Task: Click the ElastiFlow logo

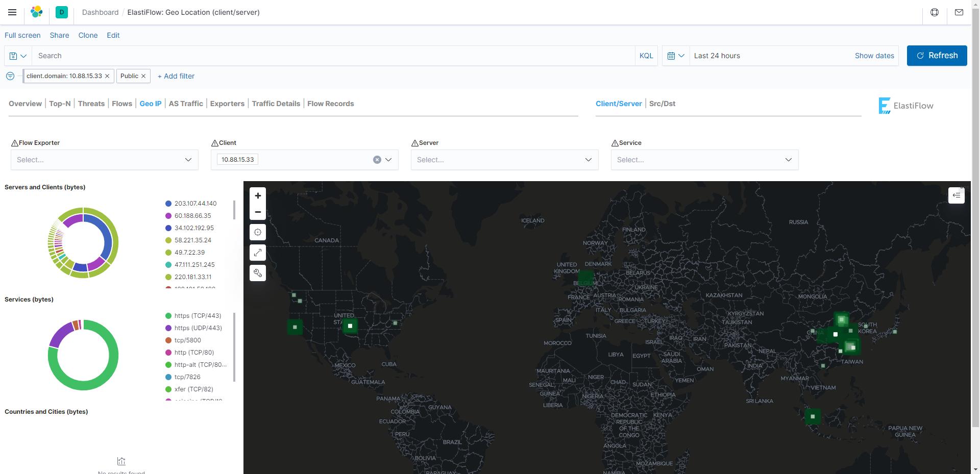Action: 906,106
